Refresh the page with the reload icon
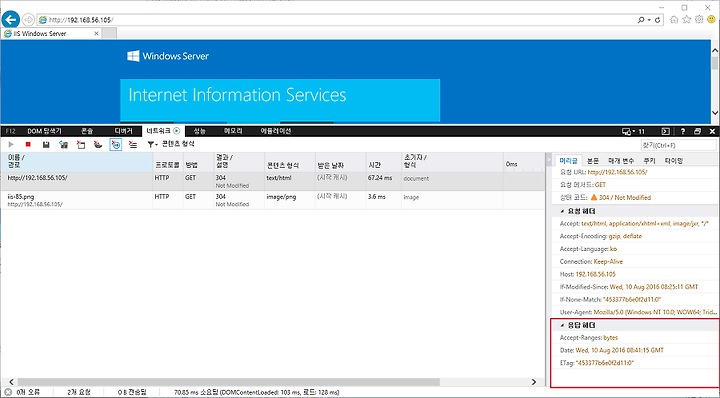This screenshot has width=720, height=398. point(658,20)
